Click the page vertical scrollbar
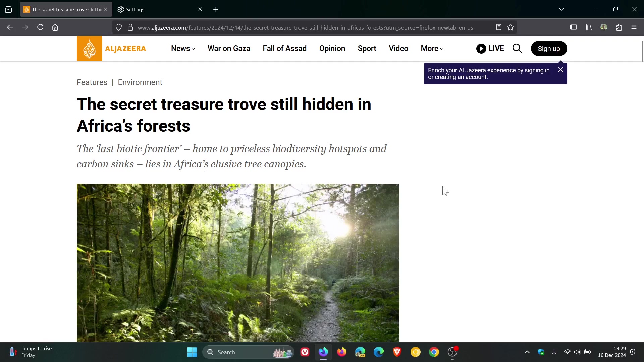This screenshot has width=644, height=362. click(x=642, y=51)
